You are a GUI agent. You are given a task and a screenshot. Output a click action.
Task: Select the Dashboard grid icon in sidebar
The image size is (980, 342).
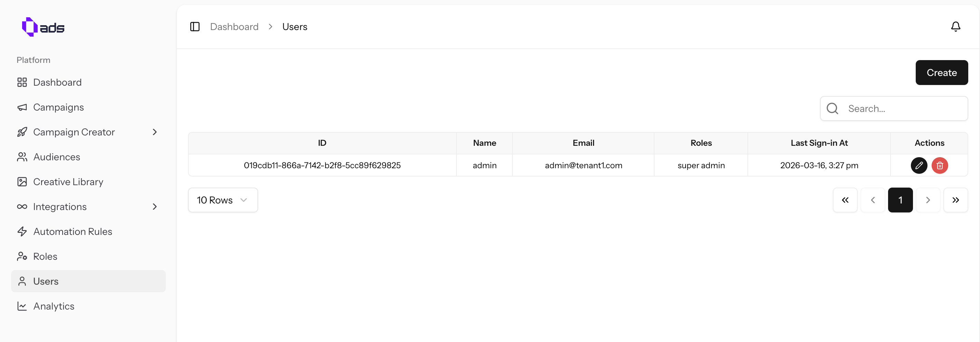(22, 82)
